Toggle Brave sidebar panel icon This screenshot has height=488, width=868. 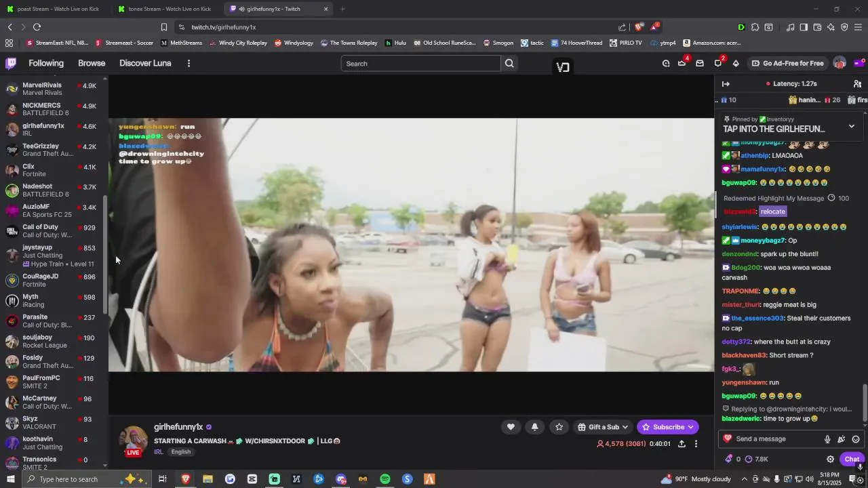coord(804,27)
